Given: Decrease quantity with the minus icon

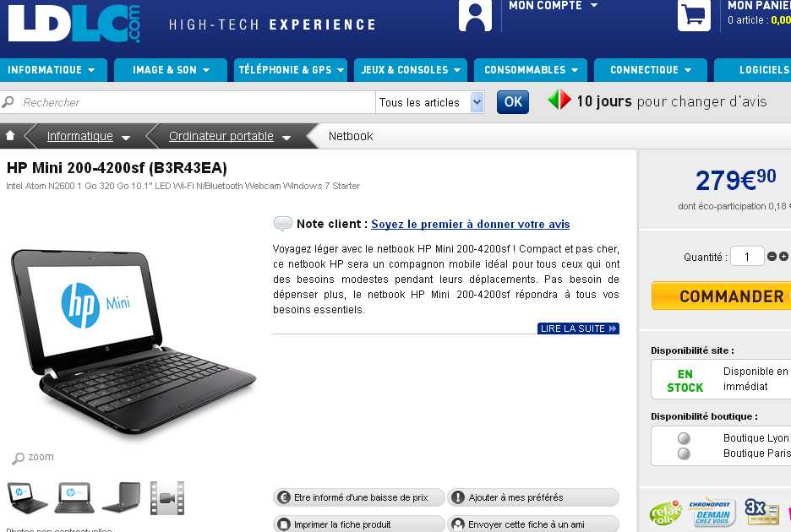Looking at the screenshot, I should pyautogui.click(x=772, y=256).
